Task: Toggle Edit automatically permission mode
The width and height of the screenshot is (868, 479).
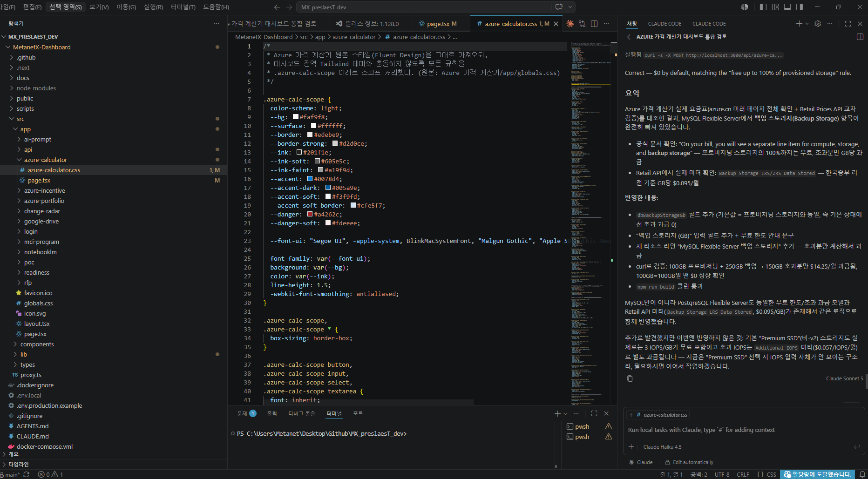Action: pyautogui.click(x=689, y=462)
